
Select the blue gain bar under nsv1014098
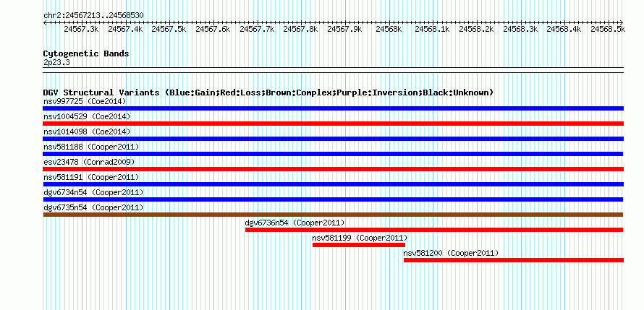pos(333,139)
